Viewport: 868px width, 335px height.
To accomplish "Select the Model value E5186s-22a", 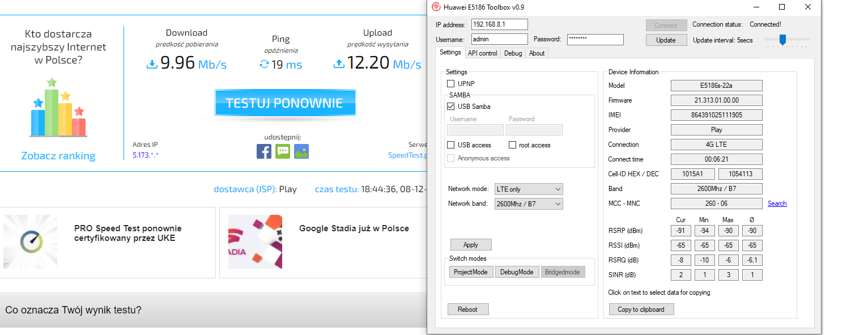I will tap(717, 86).
